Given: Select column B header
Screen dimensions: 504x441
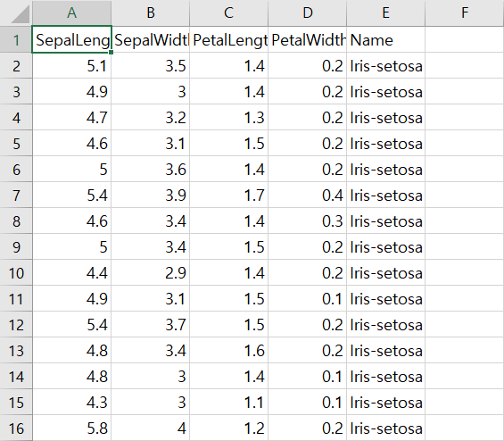Looking at the screenshot, I should 151,12.
